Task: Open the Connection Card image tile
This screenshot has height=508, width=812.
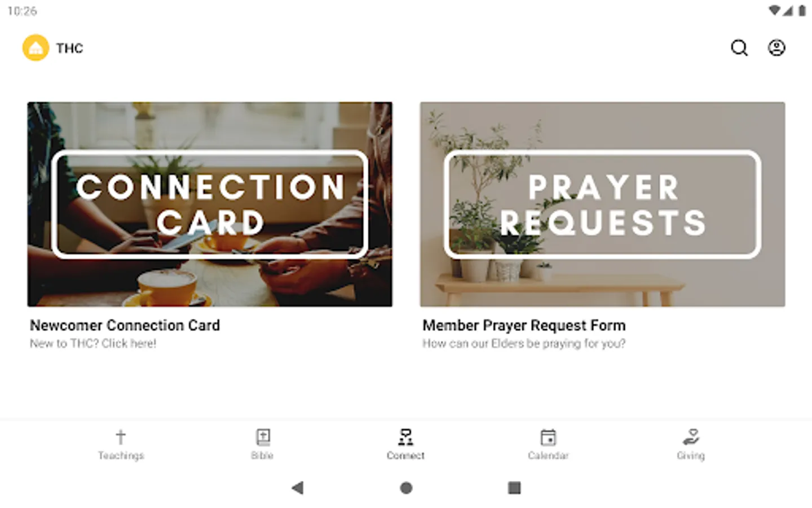Action: tap(210, 204)
